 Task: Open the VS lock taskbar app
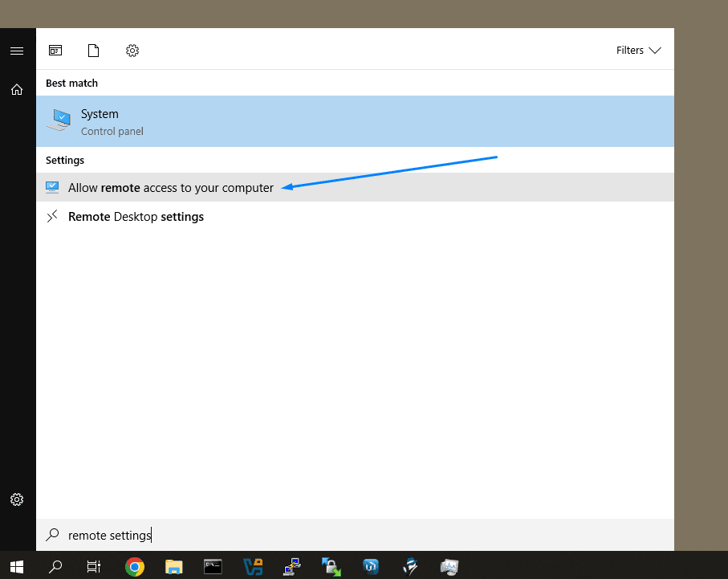click(x=253, y=567)
